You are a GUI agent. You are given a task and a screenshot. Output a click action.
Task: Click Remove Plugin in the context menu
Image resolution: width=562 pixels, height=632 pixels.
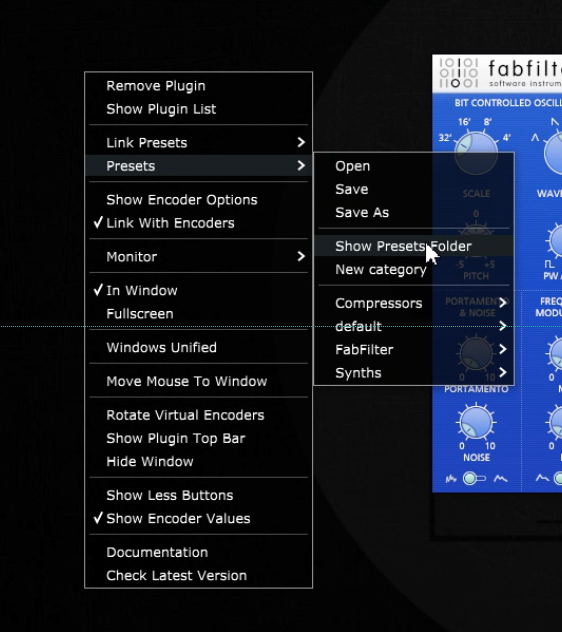tap(198, 86)
